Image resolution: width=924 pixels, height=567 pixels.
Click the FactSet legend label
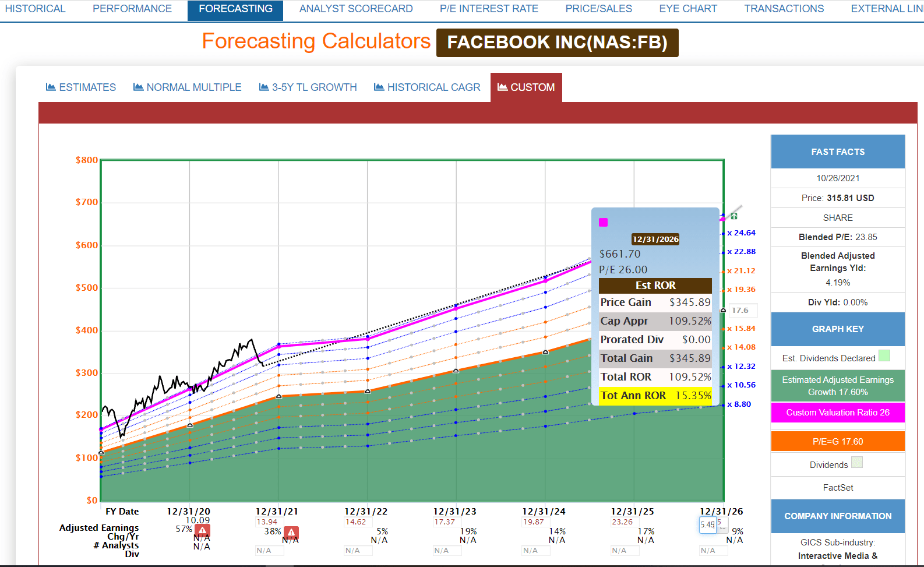pyautogui.click(x=838, y=488)
